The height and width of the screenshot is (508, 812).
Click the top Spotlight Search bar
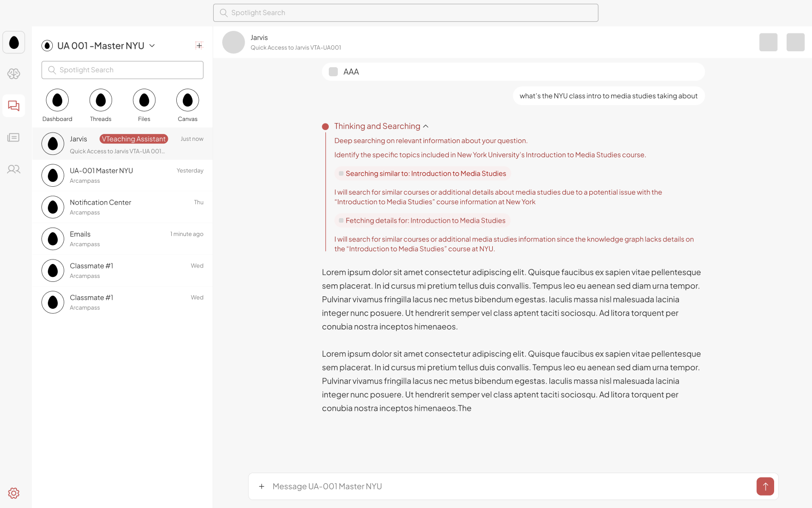coord(406,13)
